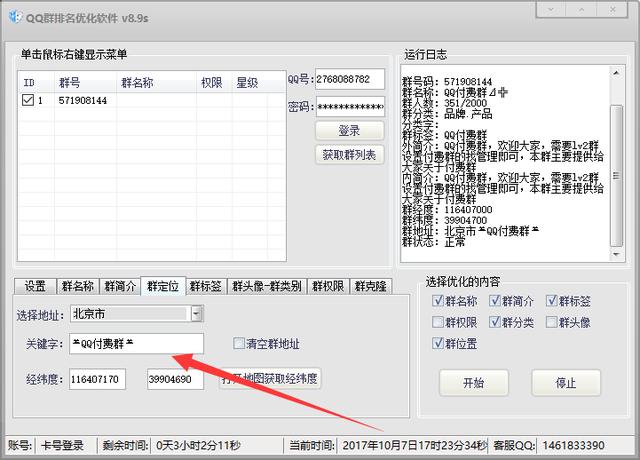This screenshot has width=640, height=460.
Task: Enable the 群名称 optimization checkbox
Action: pyautogui.click(x=438, y=301)
